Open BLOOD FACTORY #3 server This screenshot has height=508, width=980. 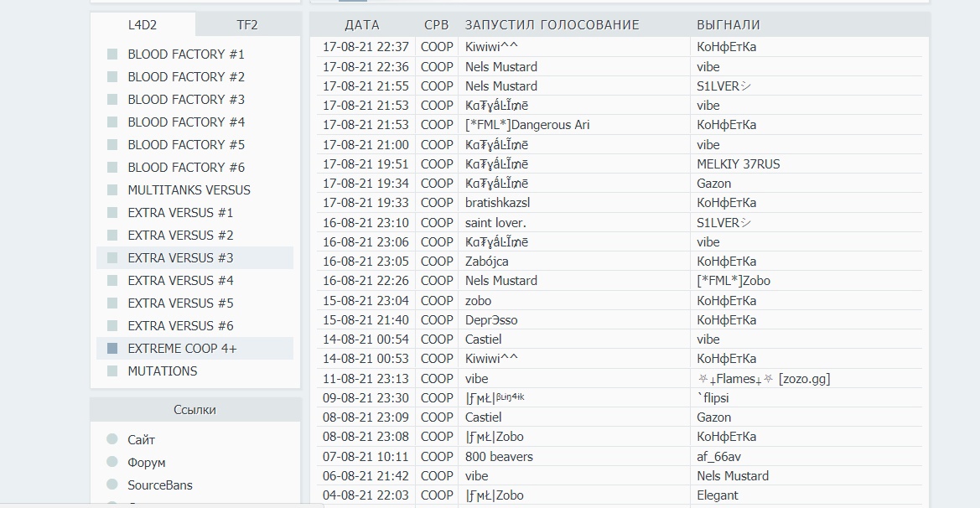pyautogui.click(x=186, y=100)
